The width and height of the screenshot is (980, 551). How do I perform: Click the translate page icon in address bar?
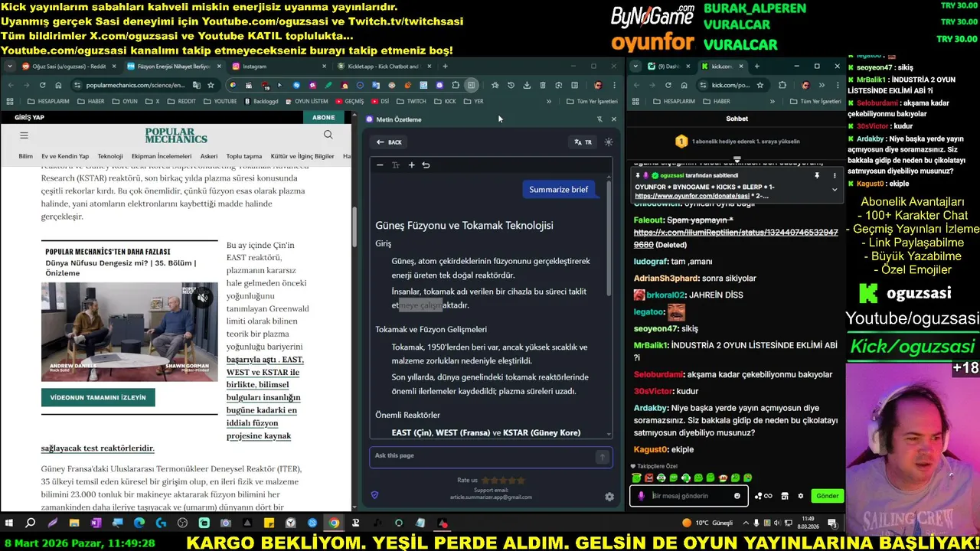pos(197,85)
